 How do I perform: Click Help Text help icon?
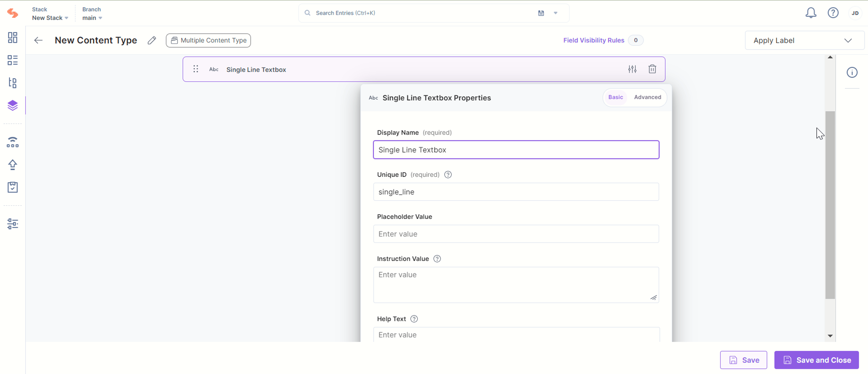[x=414, y=319]
